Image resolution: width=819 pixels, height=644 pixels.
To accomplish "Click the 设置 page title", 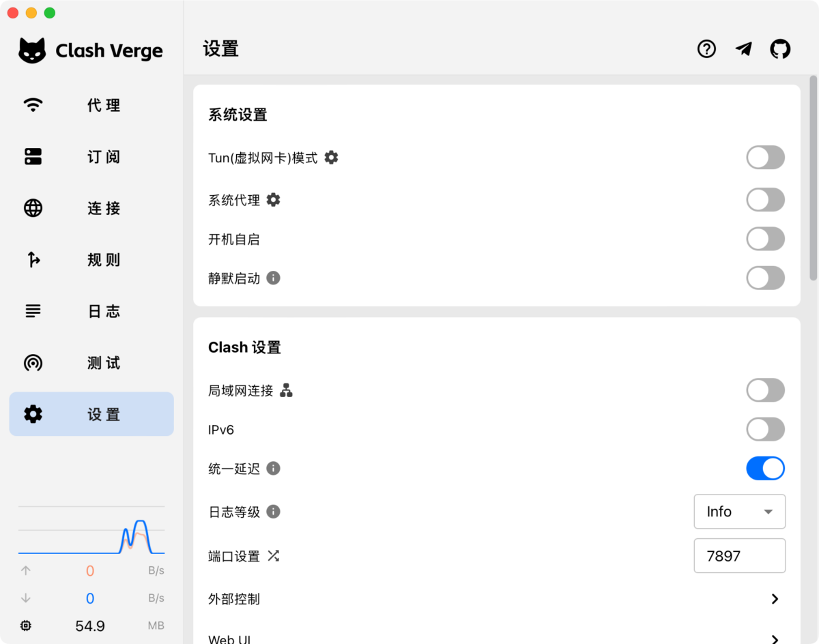I will [x=220, y=49].
